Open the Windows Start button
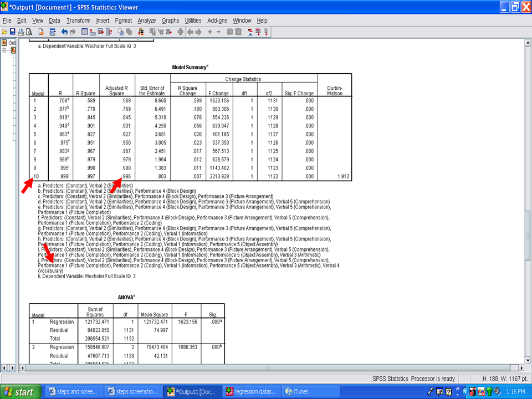The image size is (532, 399). [x=19, y=391]
